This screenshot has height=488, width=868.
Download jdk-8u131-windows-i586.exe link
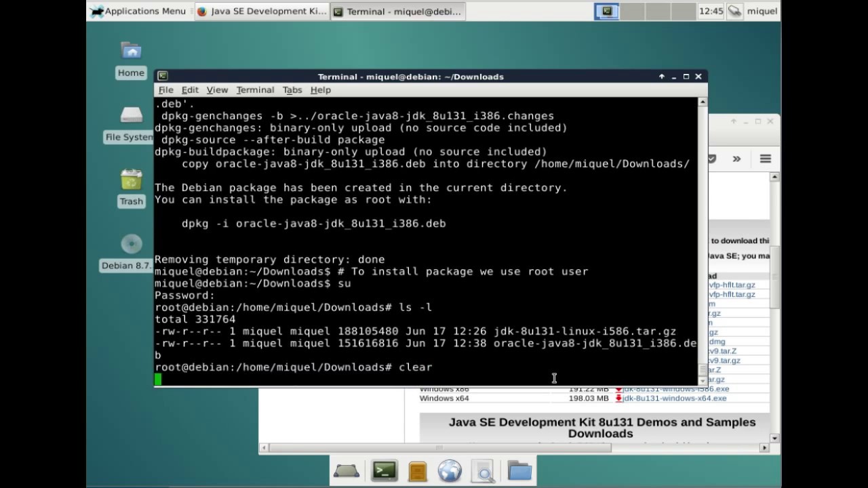[x=676, y=389]
